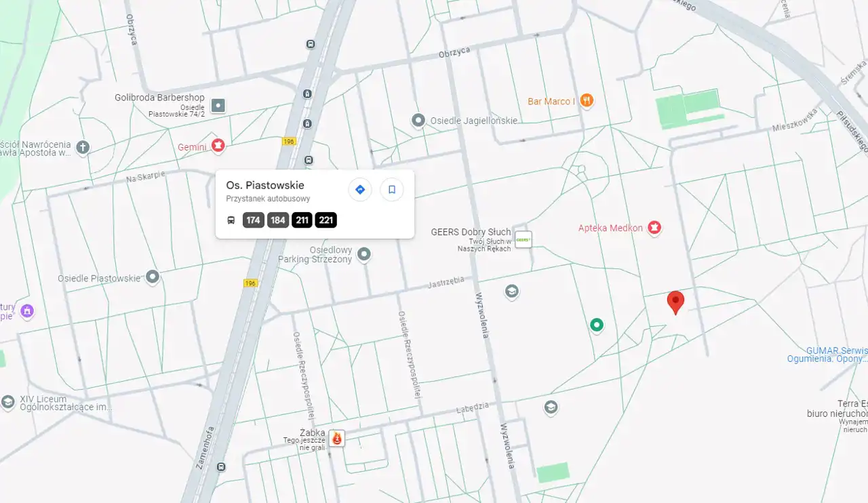
Task: Click the GUMAR Serwis Ogumienia label
Action: click(829, 355)
